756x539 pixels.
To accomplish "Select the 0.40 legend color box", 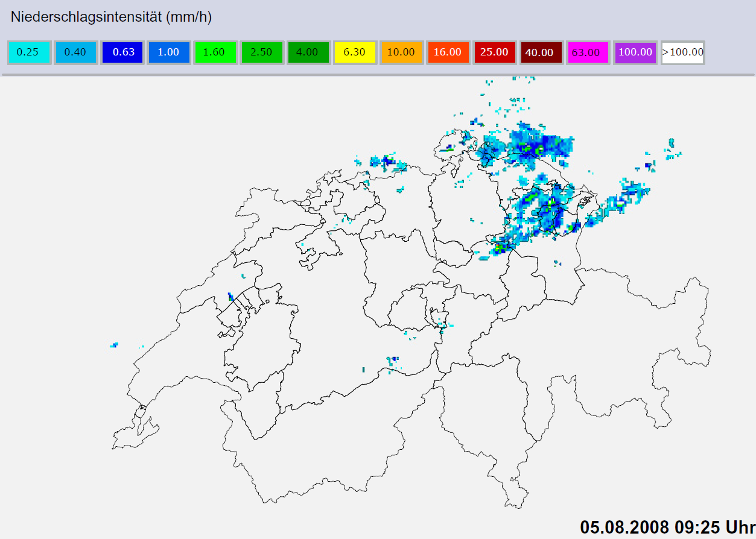I will [75, 52].
